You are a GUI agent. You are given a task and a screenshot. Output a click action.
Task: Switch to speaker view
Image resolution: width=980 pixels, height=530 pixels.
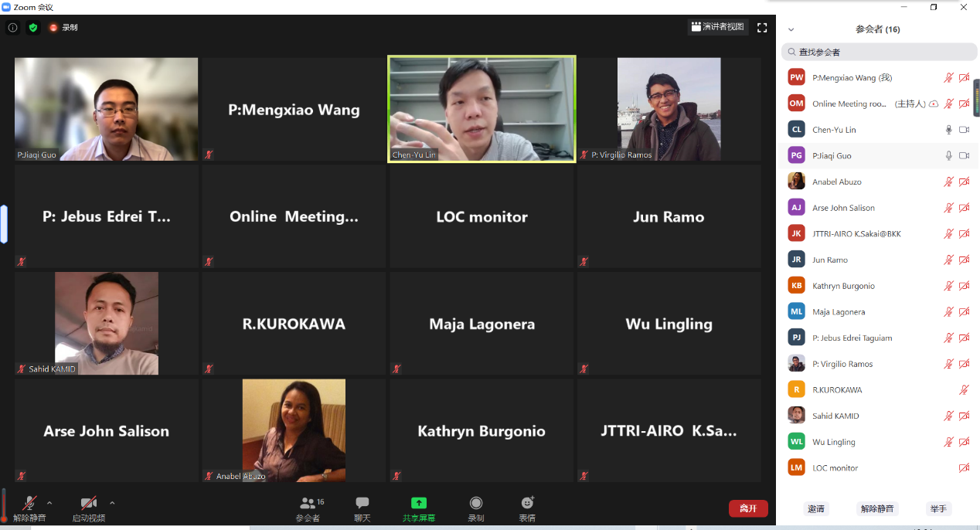point(719,27)
